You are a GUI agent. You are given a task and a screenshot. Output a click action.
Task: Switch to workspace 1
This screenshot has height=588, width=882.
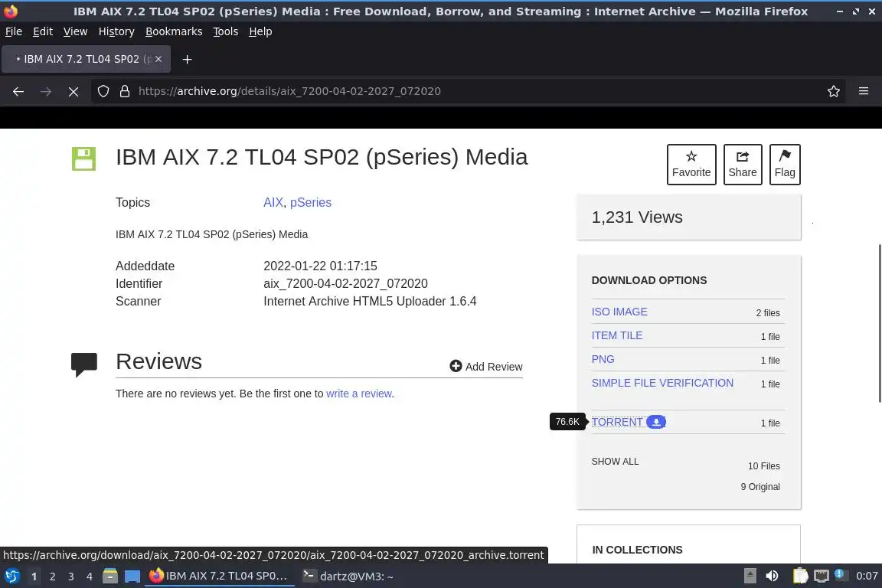(34, 577)
